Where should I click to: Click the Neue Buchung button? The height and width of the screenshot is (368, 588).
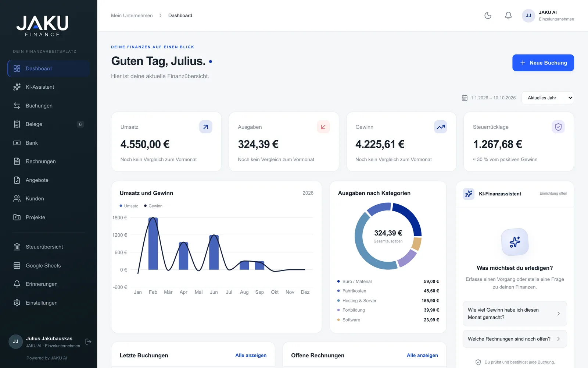click(543, 63)
